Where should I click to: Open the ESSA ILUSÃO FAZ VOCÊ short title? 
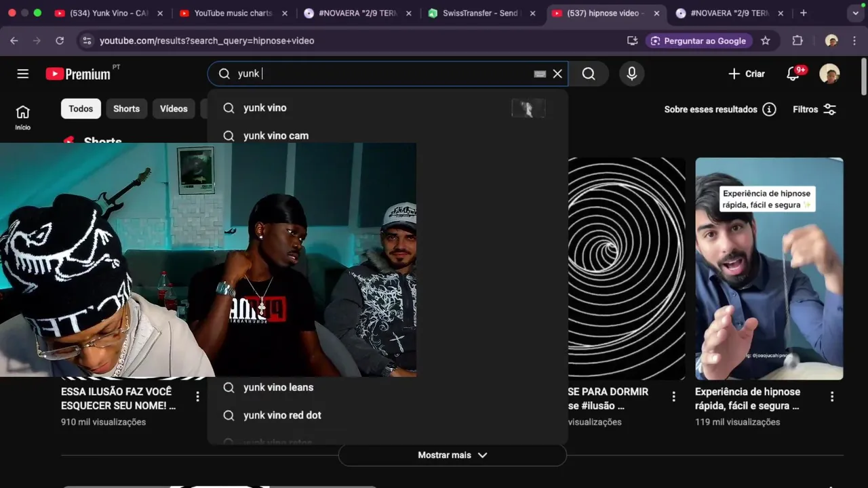[118, 399]
